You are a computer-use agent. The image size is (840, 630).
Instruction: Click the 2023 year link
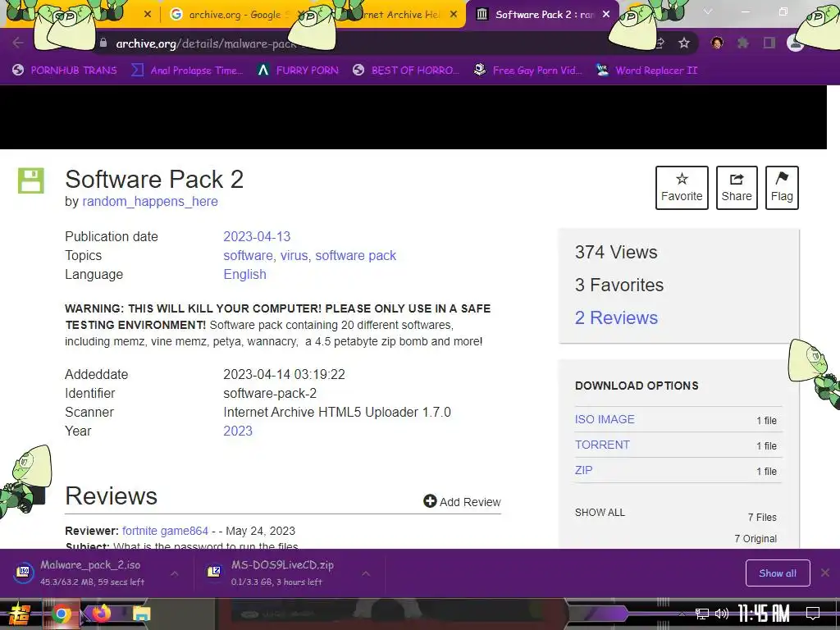(238, 431)
